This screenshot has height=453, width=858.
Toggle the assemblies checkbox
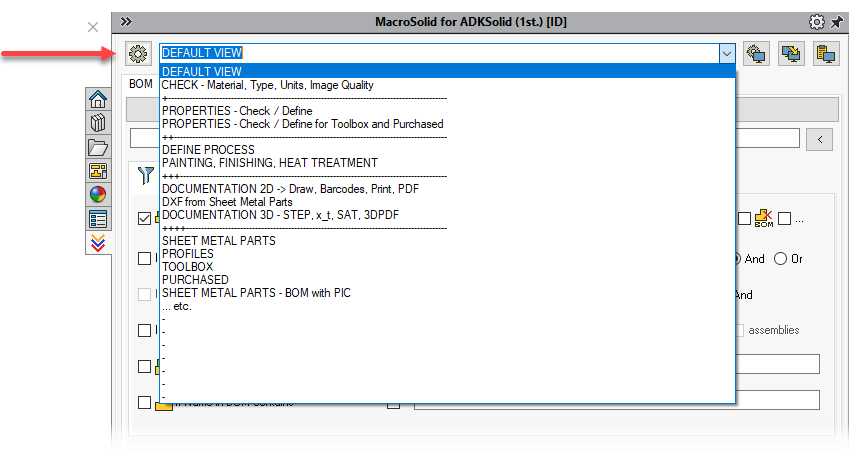[x=740, y=330]
